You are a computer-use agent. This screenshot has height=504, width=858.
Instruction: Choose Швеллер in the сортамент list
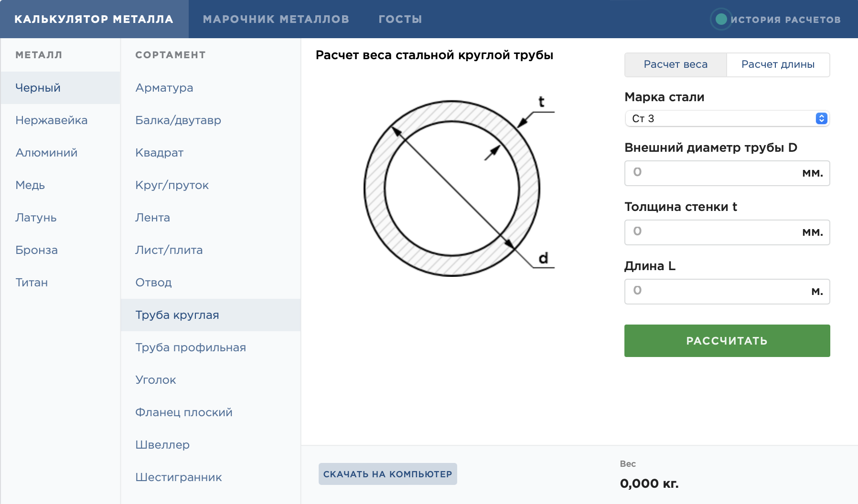(x=162, y=445)
